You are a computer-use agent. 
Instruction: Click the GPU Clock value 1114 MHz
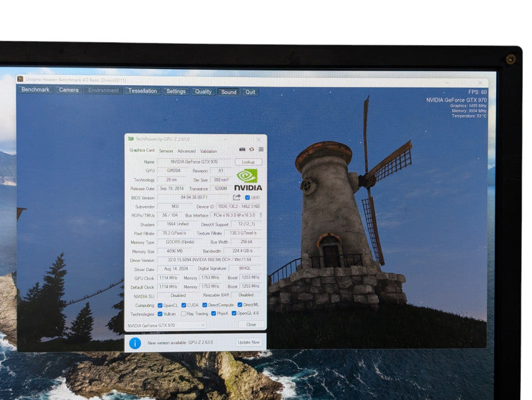pos(168,278)
